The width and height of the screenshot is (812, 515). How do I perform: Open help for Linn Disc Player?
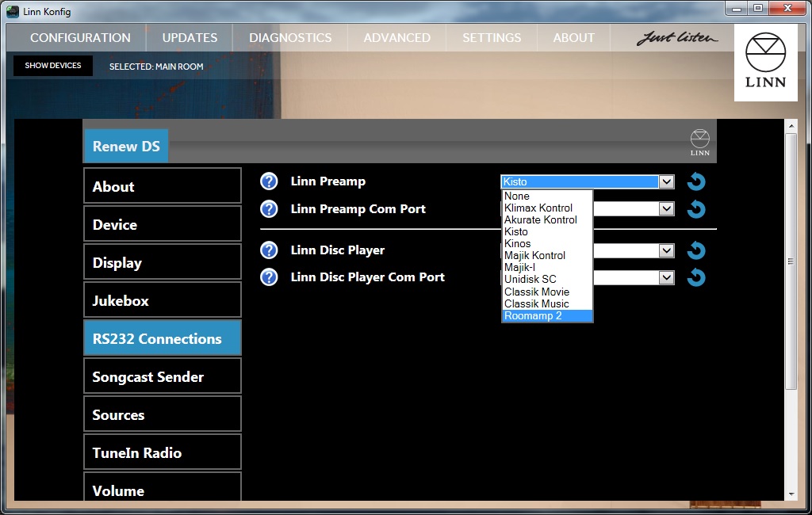click(x=269, y=250)
